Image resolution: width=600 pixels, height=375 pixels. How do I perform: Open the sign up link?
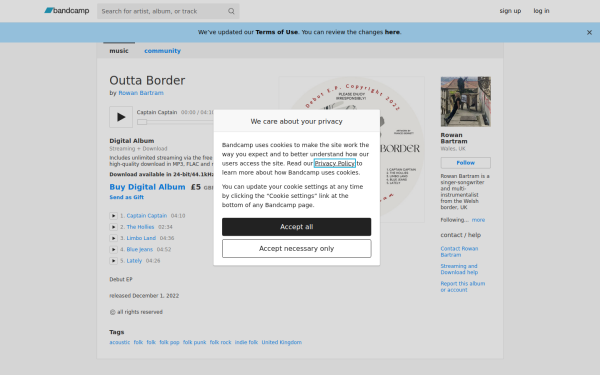tap(510, 11)
